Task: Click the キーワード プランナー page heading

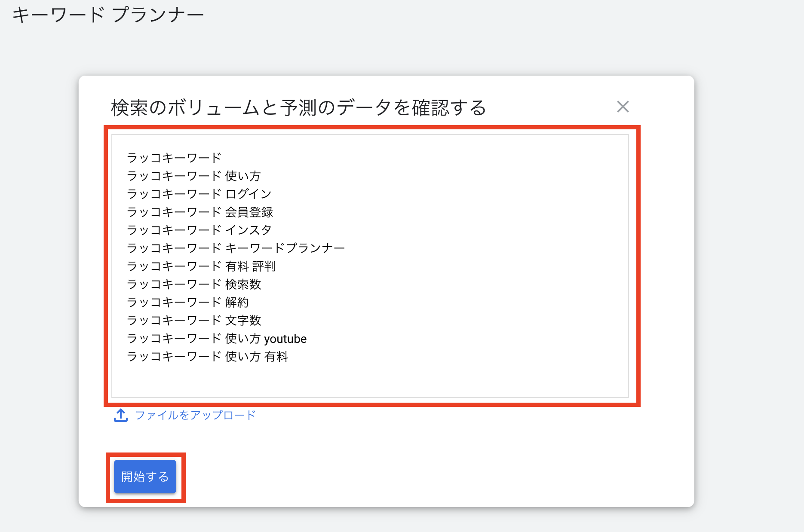Action: click(x=108, y=15)
